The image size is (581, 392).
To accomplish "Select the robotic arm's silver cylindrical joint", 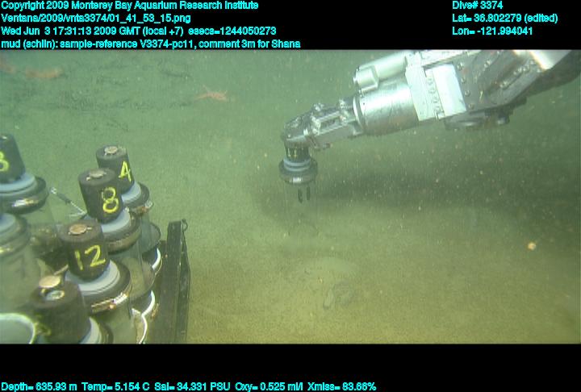I will (x=379, y=104).
